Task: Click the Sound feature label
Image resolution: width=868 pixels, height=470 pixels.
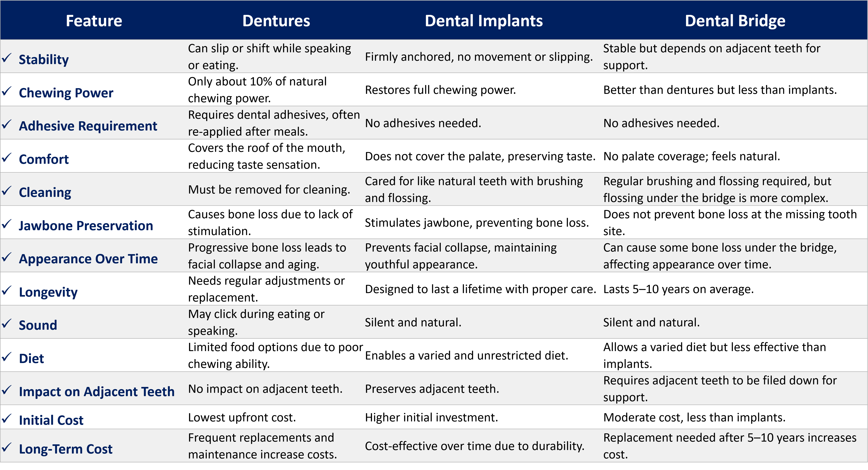Action: click(38, 325)
